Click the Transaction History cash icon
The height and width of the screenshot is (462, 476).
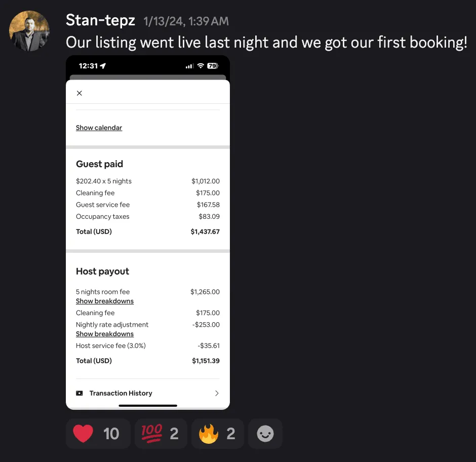pyautogui.click(x=79, y=393)
